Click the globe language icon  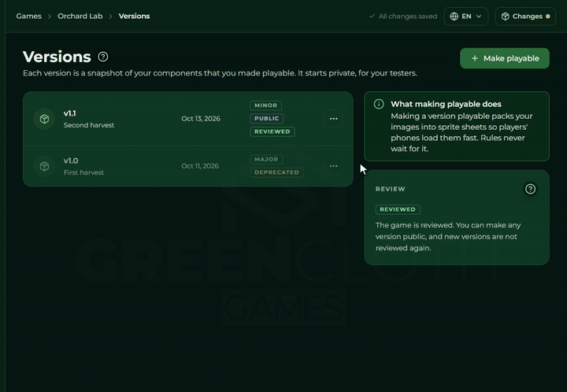454,17
